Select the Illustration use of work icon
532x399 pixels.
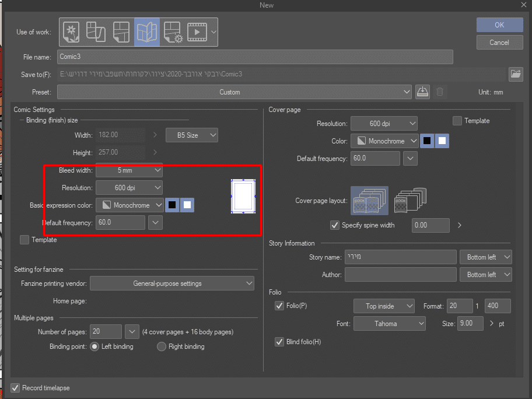(x=71, y=32)
